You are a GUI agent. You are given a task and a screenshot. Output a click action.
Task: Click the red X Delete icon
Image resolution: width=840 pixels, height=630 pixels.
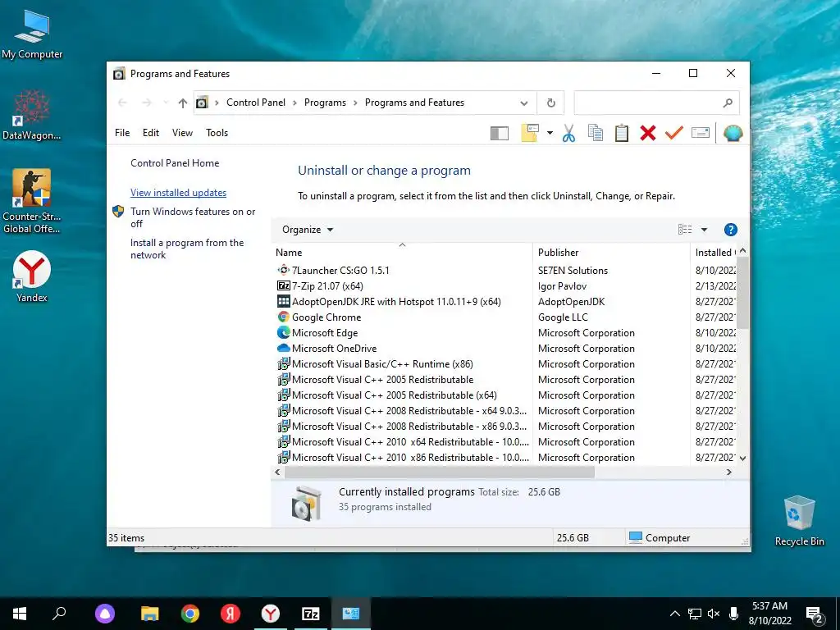pyautogui.click(x=648, y=133)
